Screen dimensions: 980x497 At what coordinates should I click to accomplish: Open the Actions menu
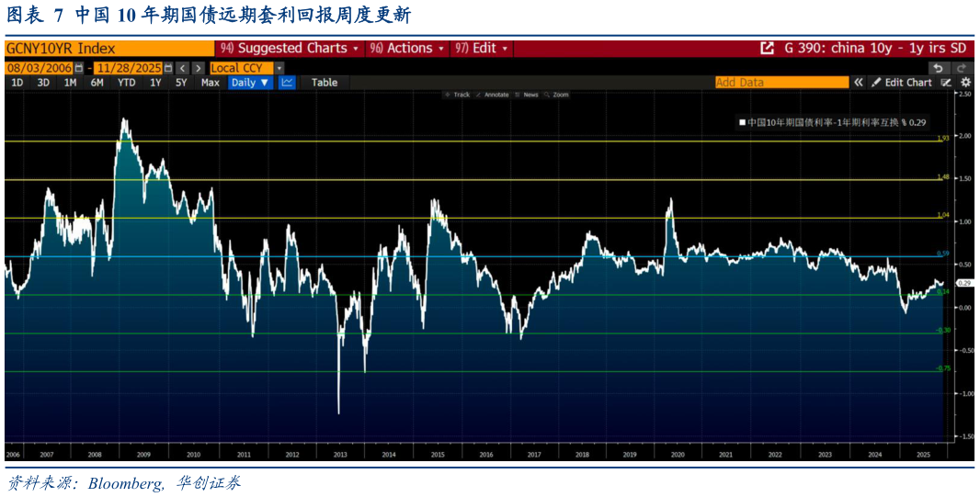click(x=406, y=49)
